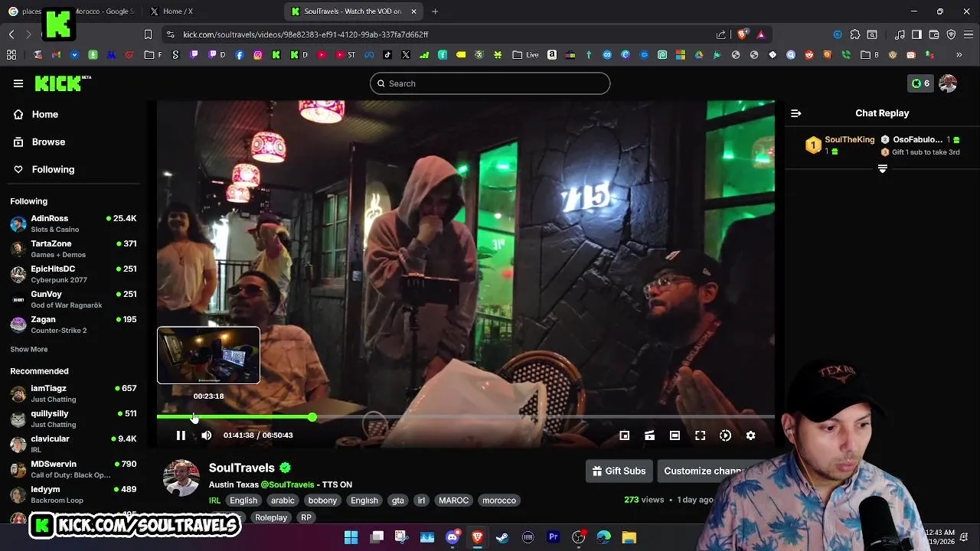Open clavicular IRL channel

pyautogui.click(x=73, y=444)
